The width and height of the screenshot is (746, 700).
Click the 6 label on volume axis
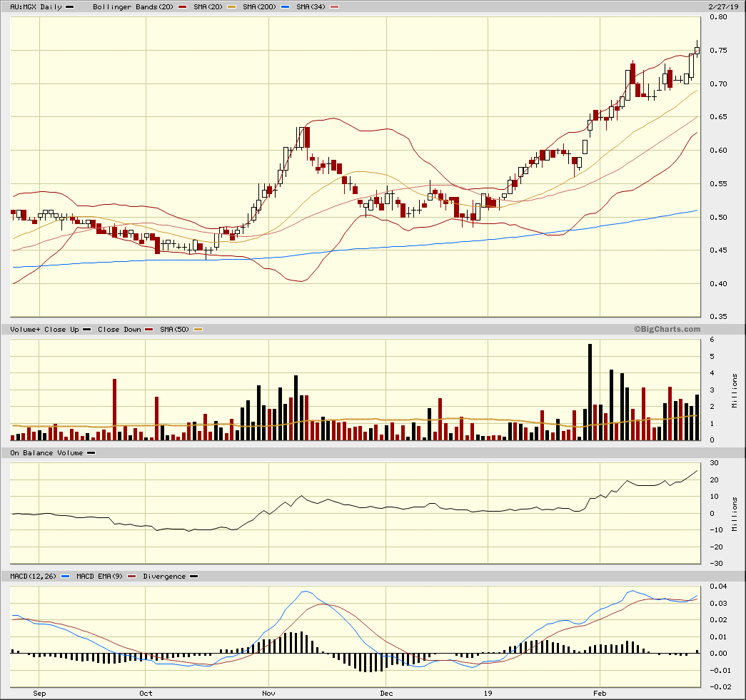click(712, 340)
